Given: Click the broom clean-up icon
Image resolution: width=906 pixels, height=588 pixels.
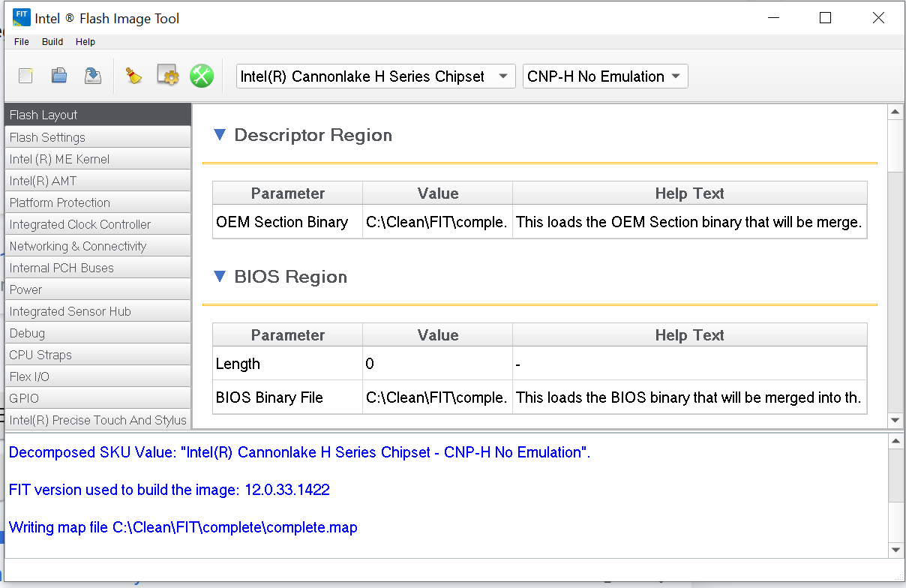Looking at the screenshot, I should coord(134,76).
